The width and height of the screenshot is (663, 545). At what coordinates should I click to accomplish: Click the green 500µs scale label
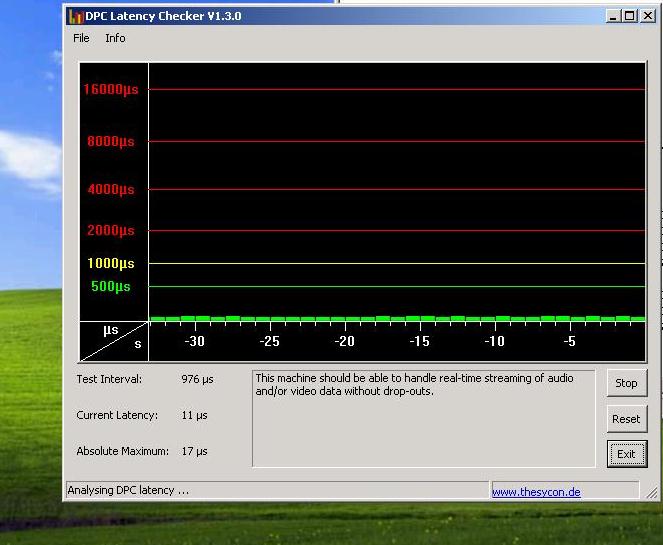click(x=111, y=286)
